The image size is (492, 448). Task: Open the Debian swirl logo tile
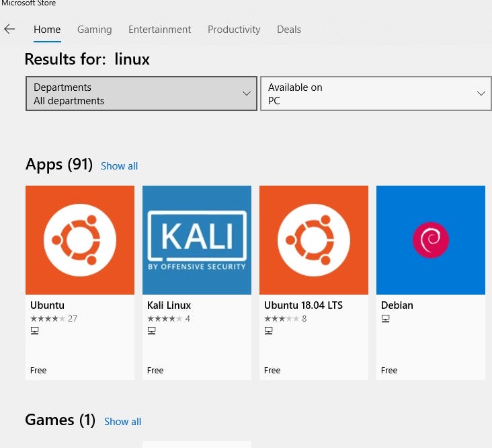431,240
